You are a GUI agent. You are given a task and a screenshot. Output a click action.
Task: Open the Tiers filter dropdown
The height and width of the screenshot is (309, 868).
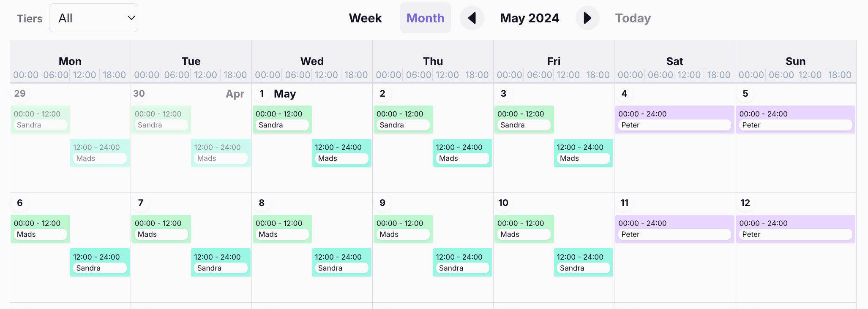click(x=93, y=18)
